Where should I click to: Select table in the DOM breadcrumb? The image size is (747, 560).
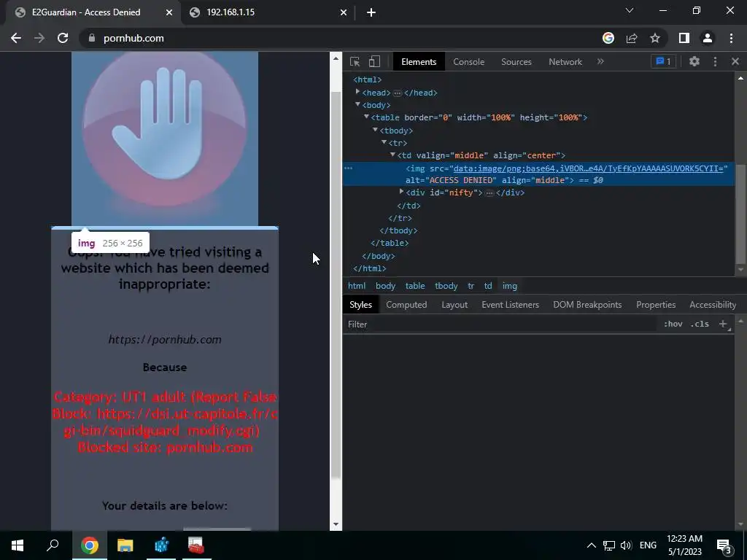415,286
